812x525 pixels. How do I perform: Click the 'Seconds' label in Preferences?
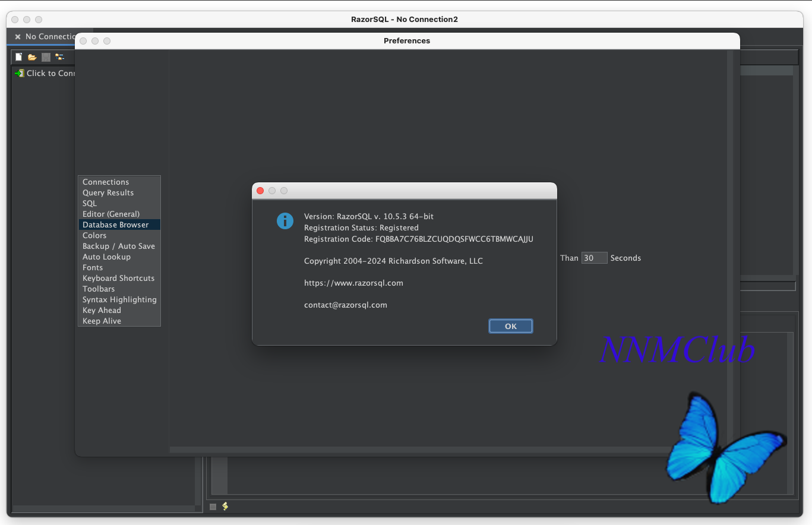tap(625, 258)
